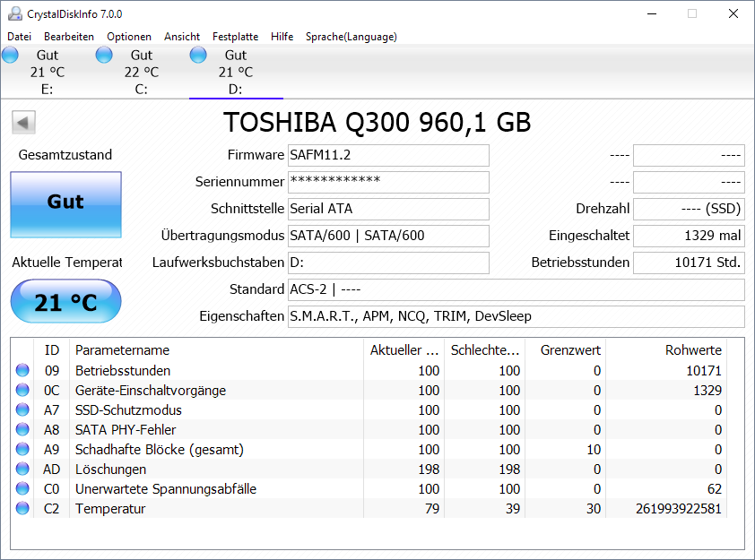Click the CrystalDiskInfo app icon in title bar

15,13
